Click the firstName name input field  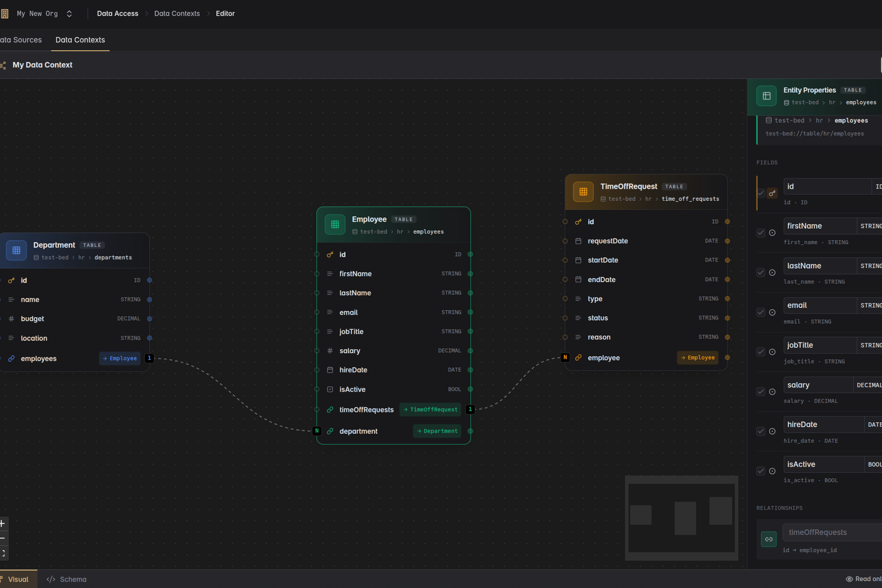[x=819, y=226]
